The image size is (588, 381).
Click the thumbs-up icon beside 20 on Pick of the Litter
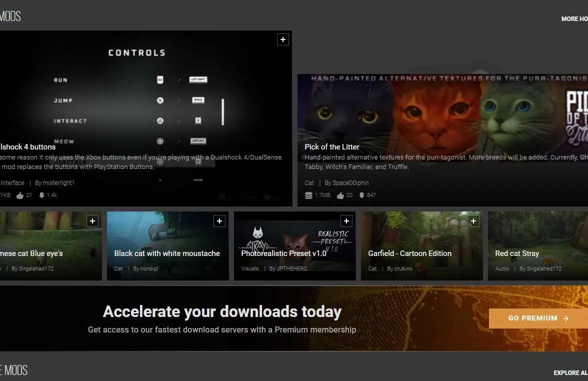point(340,195)
